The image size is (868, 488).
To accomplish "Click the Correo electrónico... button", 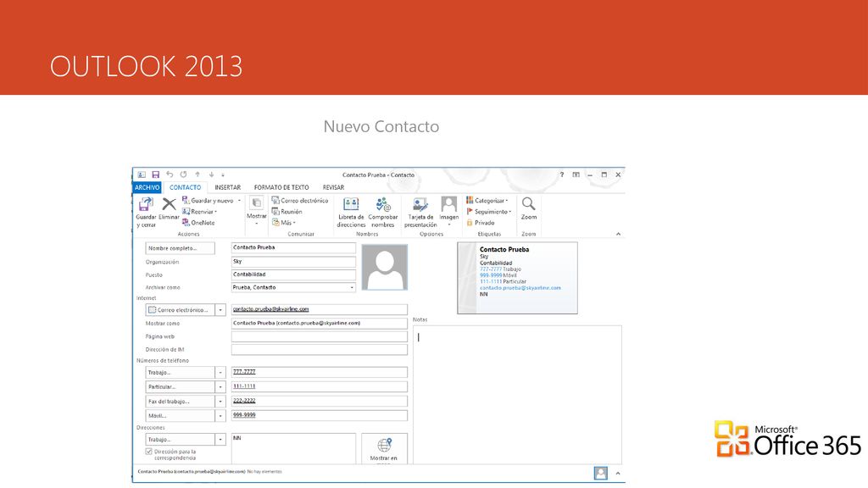I will click(180, 310).
